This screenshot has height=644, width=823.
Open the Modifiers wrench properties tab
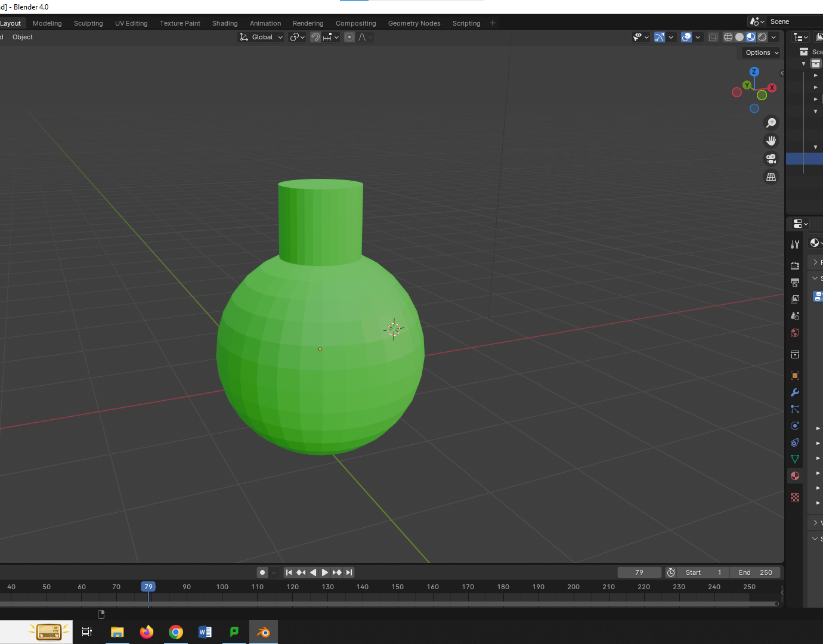click(795, 392)
